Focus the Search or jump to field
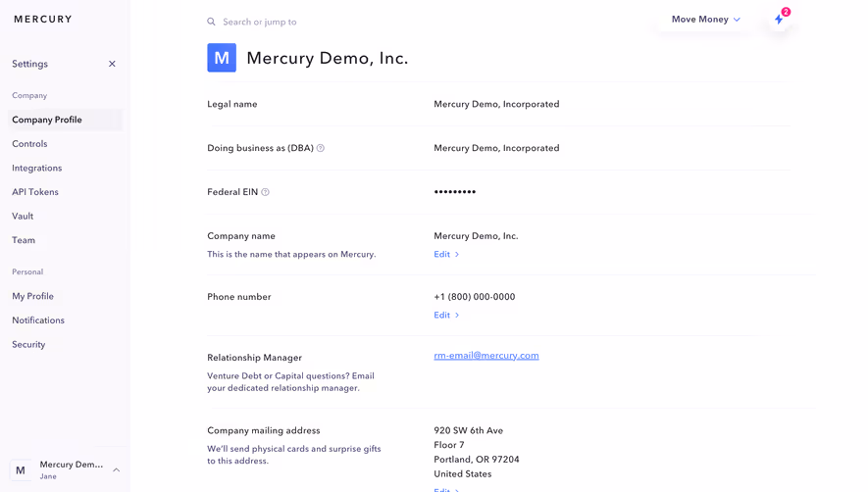The image size is (868, 492). (260, 22)
